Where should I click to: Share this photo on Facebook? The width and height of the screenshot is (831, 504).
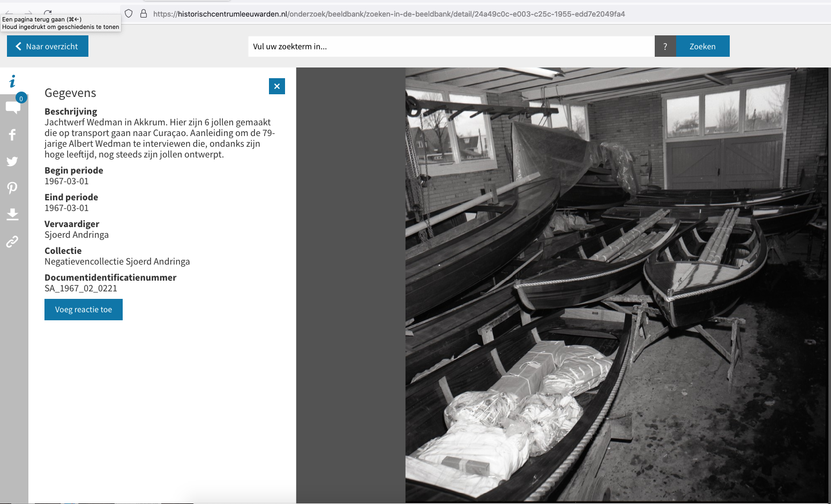[12, 135]
